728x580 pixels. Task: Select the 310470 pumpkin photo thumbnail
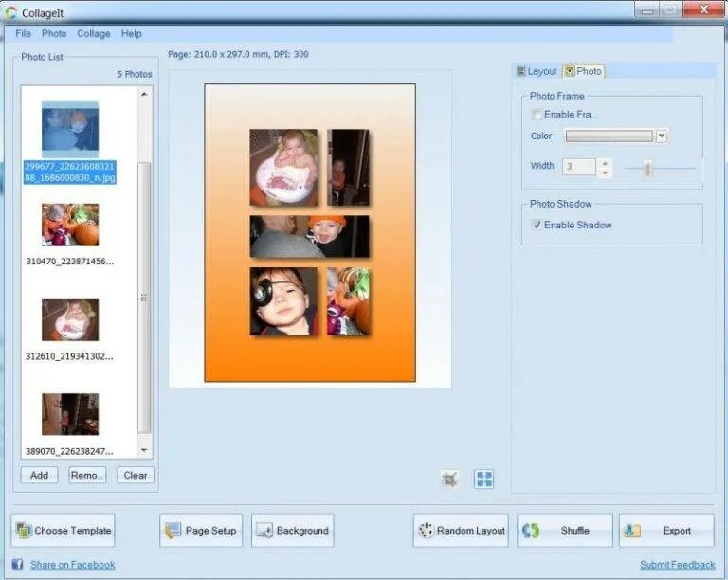[70, 225]
